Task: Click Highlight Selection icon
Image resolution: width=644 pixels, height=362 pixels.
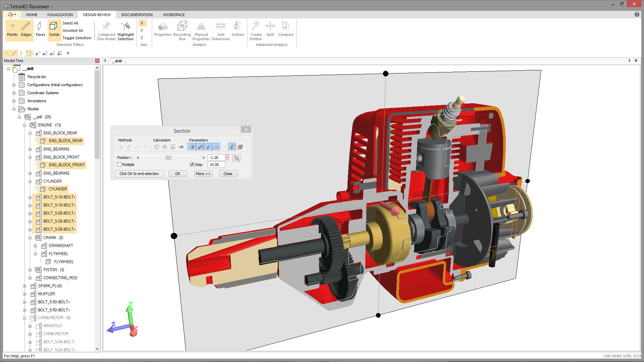Action: click(125, 26)
